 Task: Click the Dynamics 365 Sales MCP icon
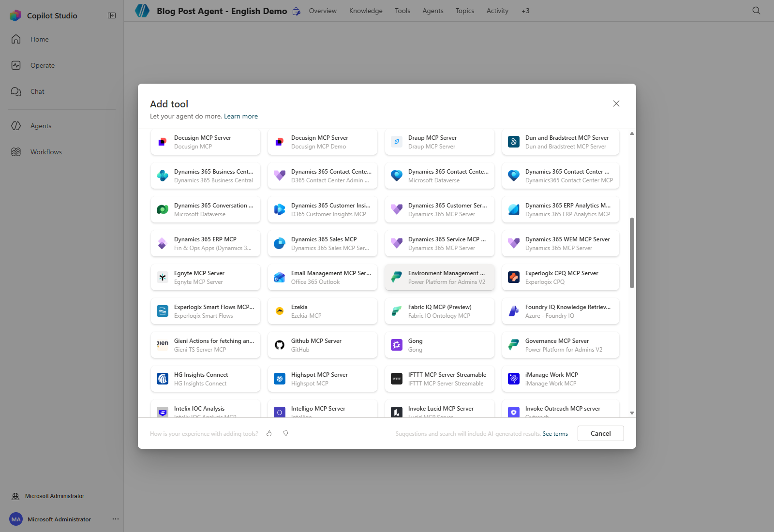click(x=280, y=243)
